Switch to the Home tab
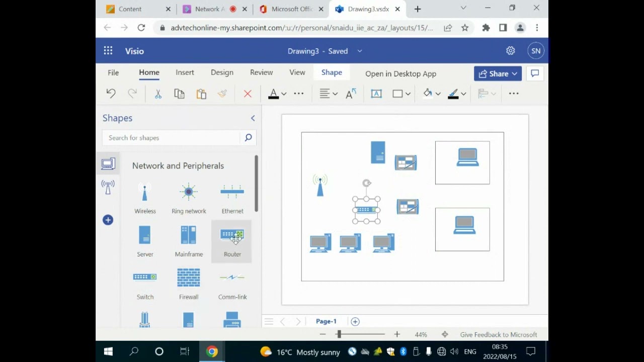 click(149, 73)
